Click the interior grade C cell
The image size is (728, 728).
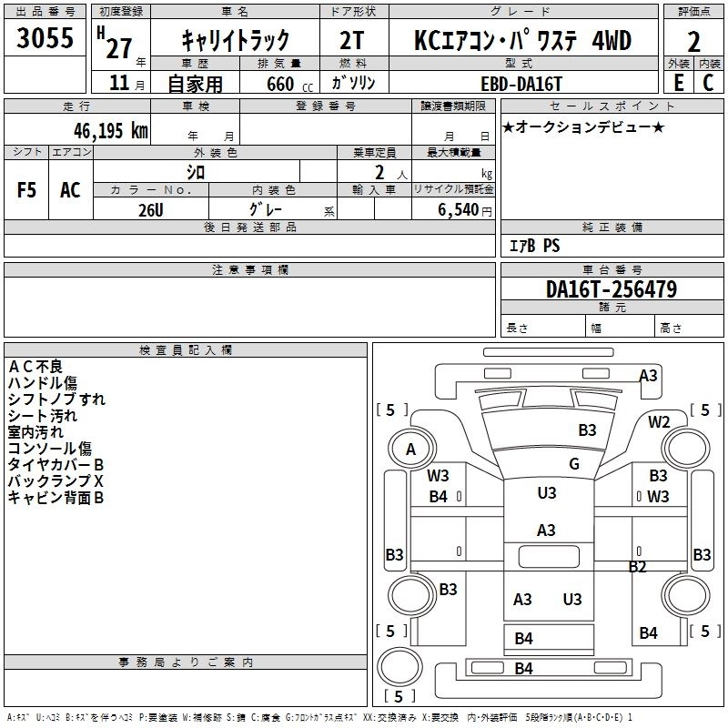[x=708, y=82]
